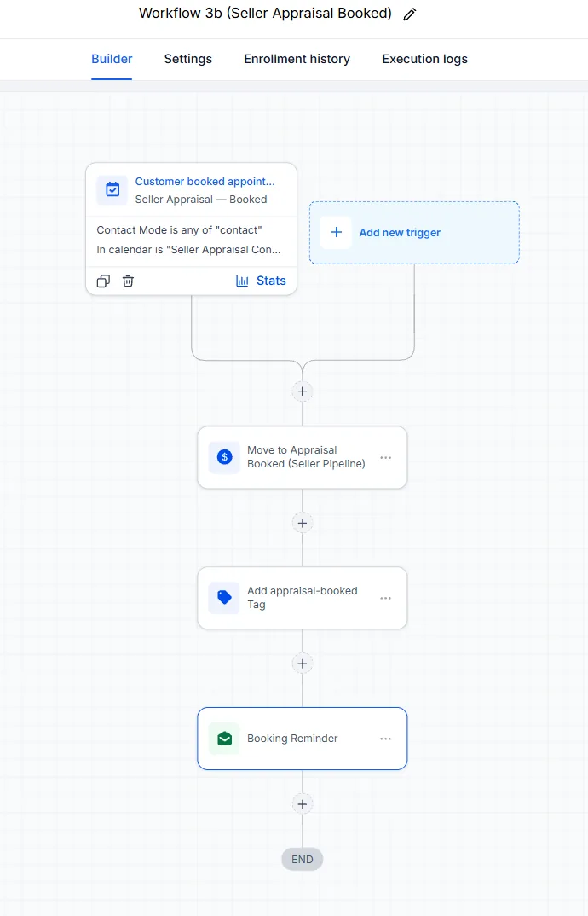Open the Builder tab
Image resolution: width=588 pixels, height=916 pixels.
pyautogui.click(x=112, y=59)
